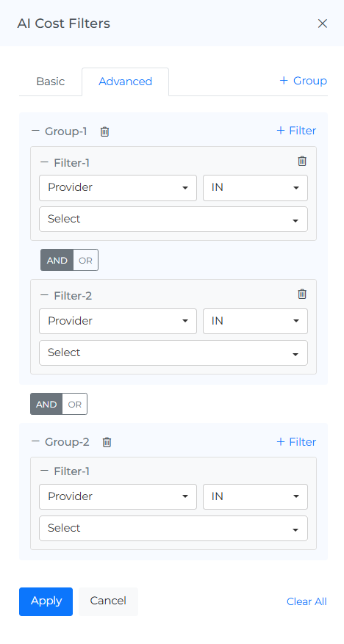
Task: Delete Group-1 using its trash icon
Action: pos(105,132)
